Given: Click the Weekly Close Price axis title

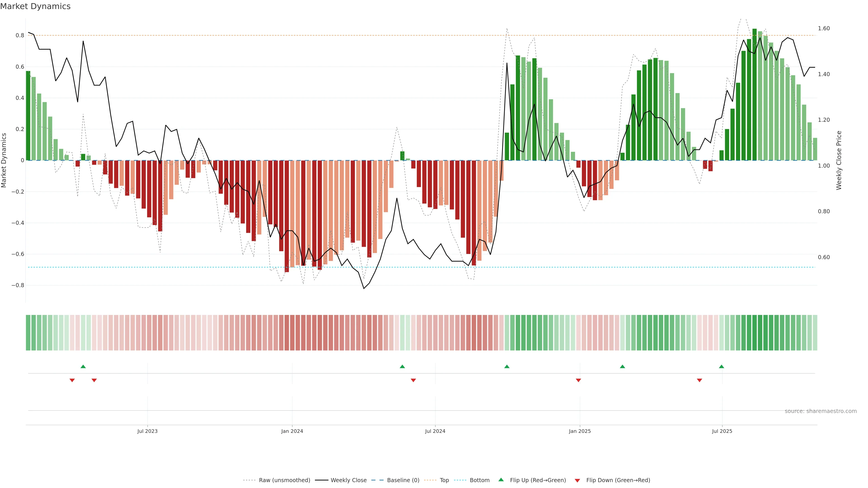Looking at the screenshot, I should (x=839, y=160).
